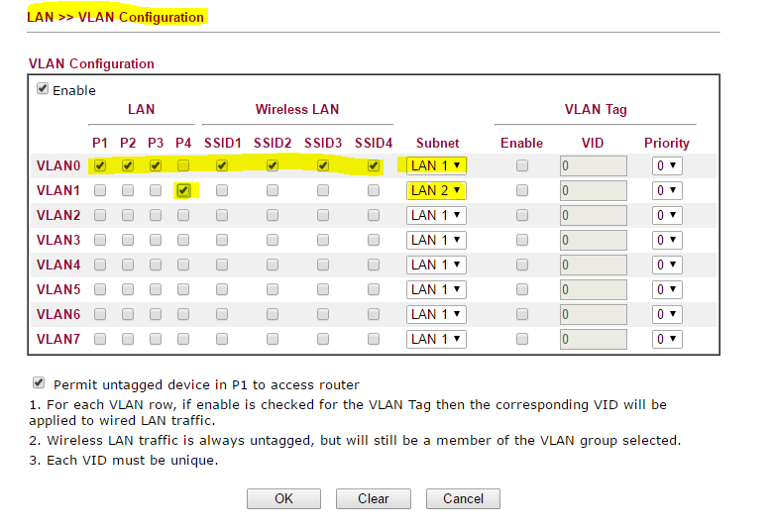Check SSID2 for VLAN3
This screenshot has width=772, height=532.
(273, 240)
